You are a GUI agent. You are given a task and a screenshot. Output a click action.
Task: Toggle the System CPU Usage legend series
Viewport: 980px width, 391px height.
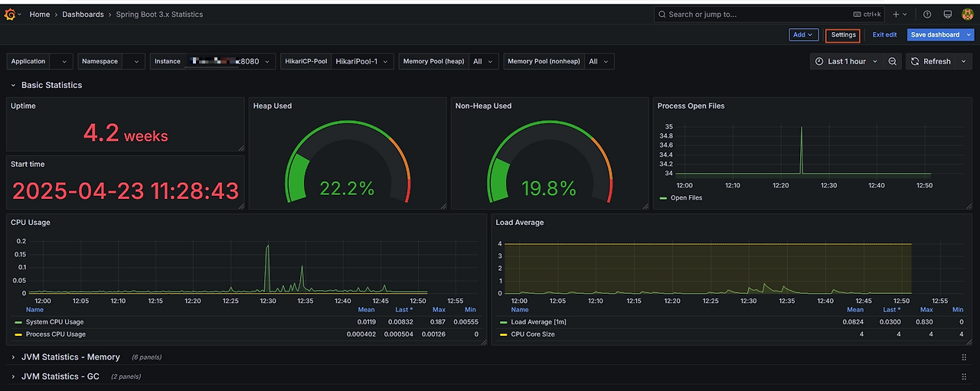[x=54, y=322]
